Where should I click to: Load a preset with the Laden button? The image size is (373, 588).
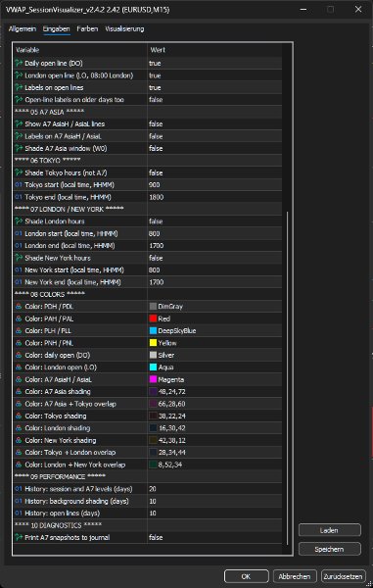point(330,530)
